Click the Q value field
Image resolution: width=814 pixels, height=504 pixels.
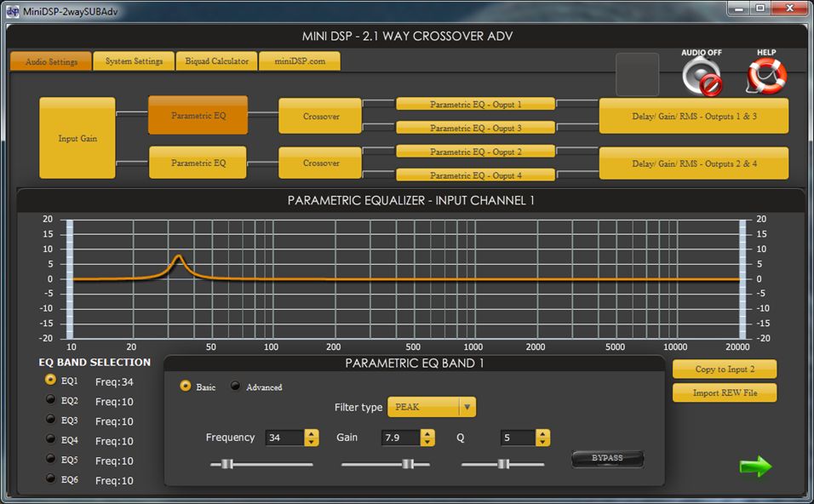tap(518, 438)
